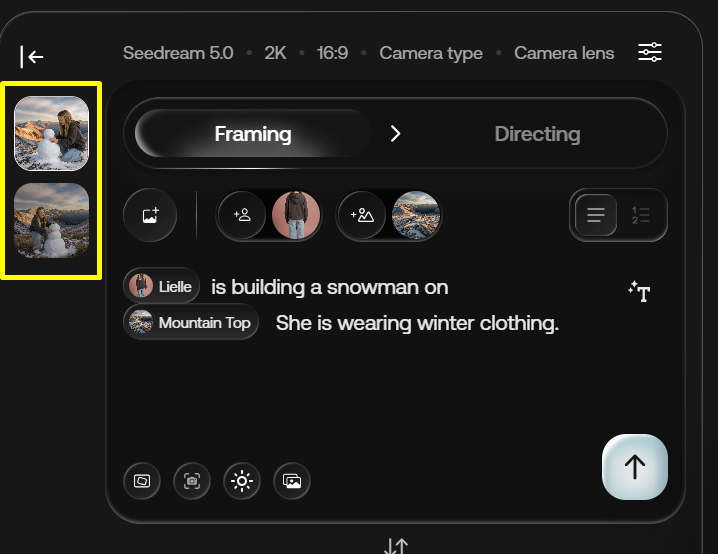This screenshot has width=718, height=554.
Task: Open the image gallery icon at bottom
Action: coord(292,481)
